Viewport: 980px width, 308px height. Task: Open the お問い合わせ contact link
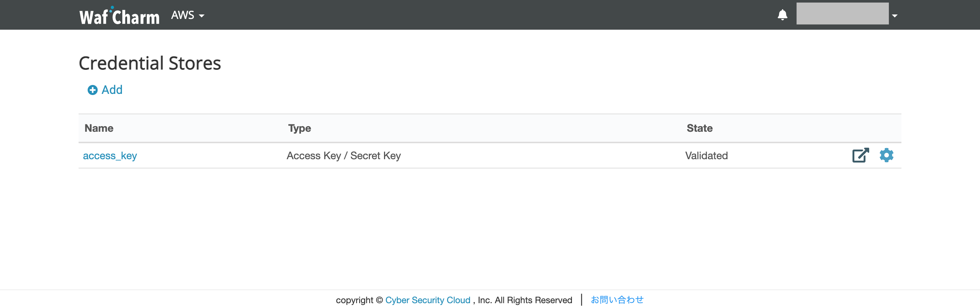coord(617,300)
